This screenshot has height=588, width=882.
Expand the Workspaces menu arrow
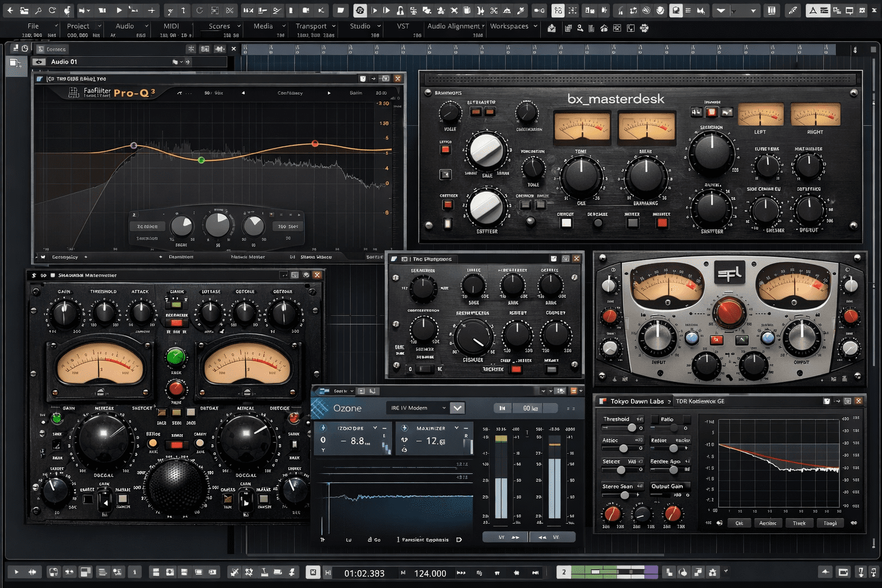coord(536,26)
